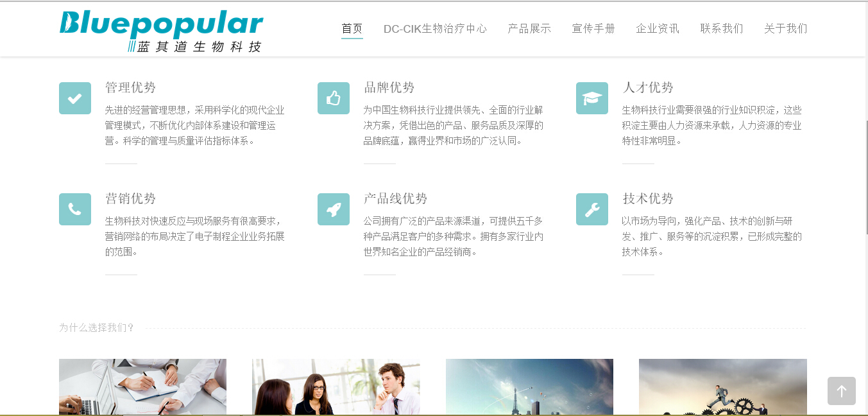Select the 首页 menu item
The width and height of the screenshot is (868, 416).
coord(352,28)
